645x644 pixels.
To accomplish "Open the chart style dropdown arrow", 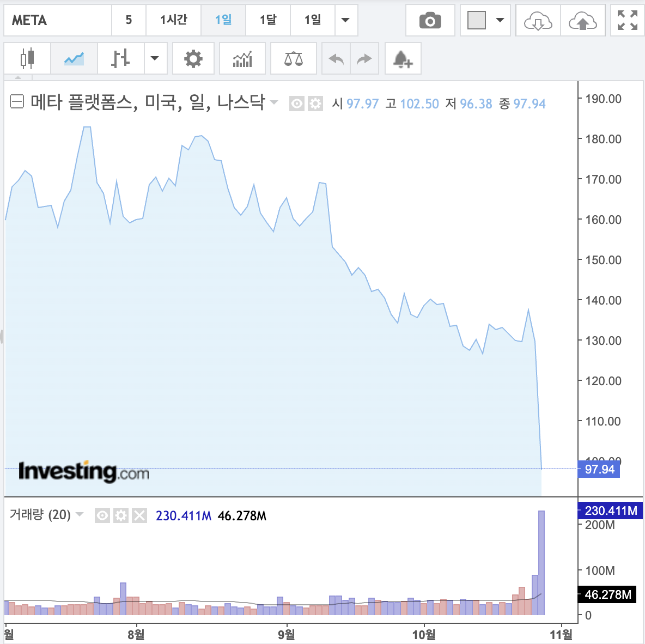I will (x=155, y=58).
